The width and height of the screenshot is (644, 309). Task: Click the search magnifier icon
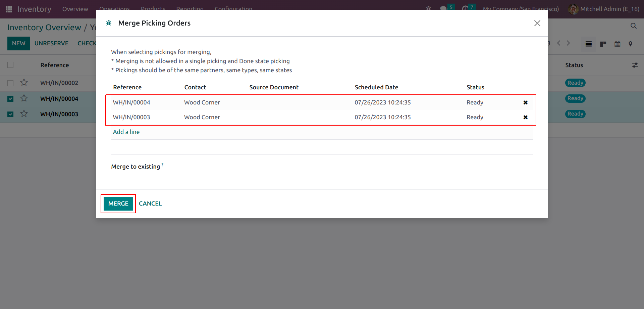tap(633, 26)
